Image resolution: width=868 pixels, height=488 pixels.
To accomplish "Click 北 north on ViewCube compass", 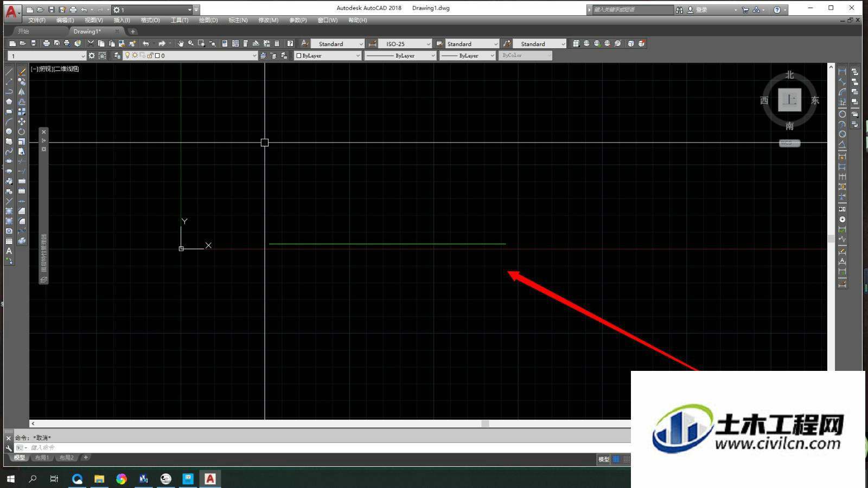I will (790, 75).
